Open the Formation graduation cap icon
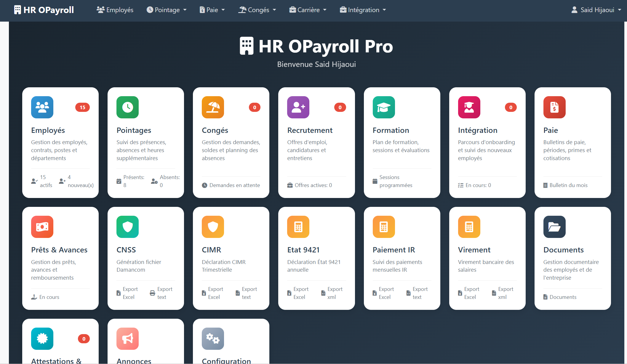Viewport: 627px width, 364px height. pos(384,107)
